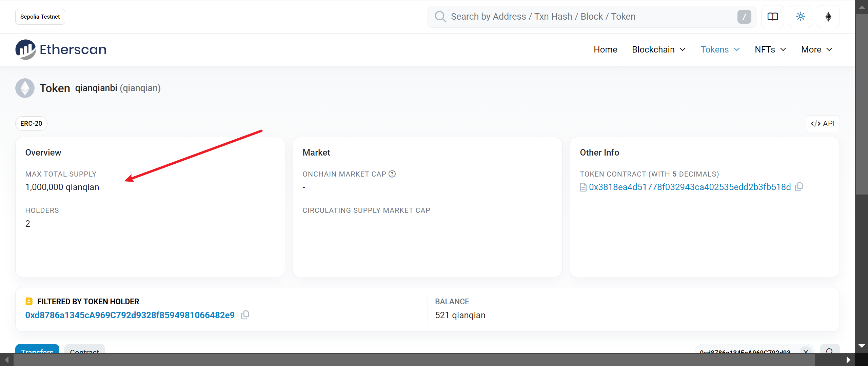This screenshot has width=868, height=366.
Task: Expand the Tokens dropdown menu
Action: [x=720, y=49]
